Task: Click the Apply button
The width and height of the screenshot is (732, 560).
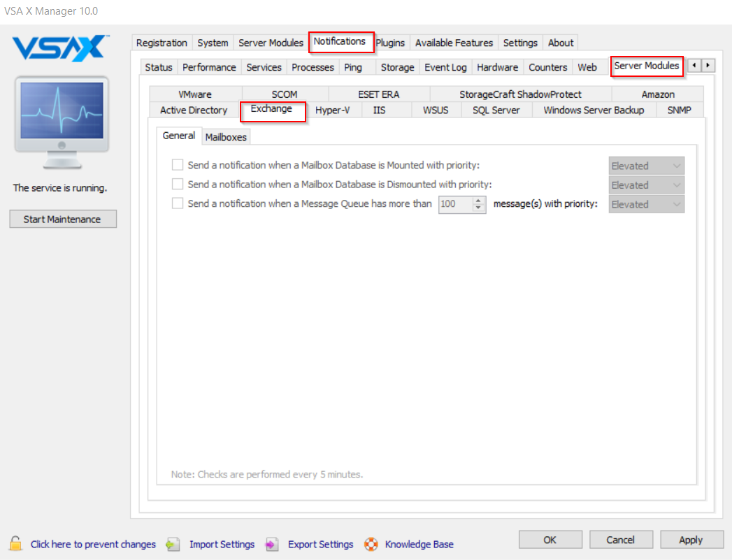Action: (x=691, y=540)
